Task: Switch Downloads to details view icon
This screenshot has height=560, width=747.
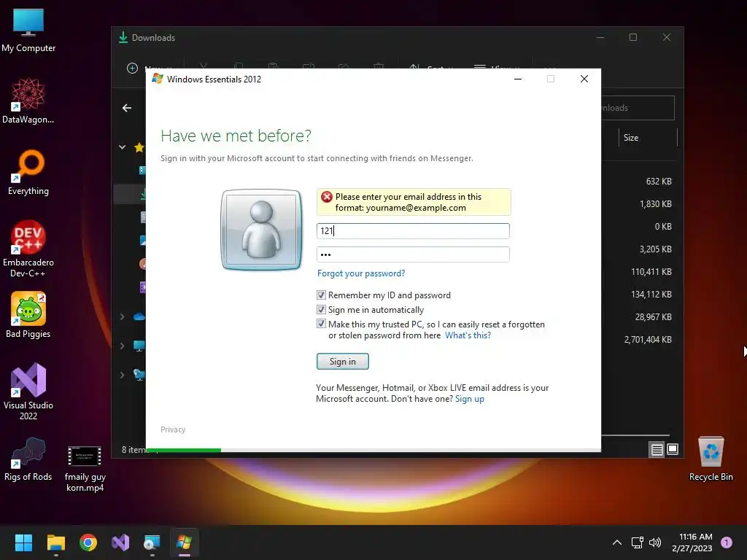Action: pyautogui.click(x=657, y=449)
